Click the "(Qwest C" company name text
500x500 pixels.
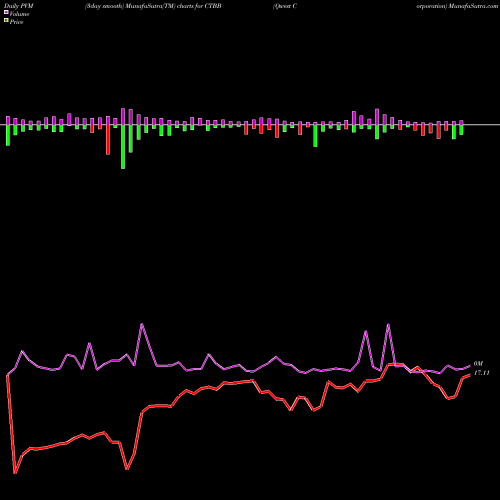click(x=285, y=6)
